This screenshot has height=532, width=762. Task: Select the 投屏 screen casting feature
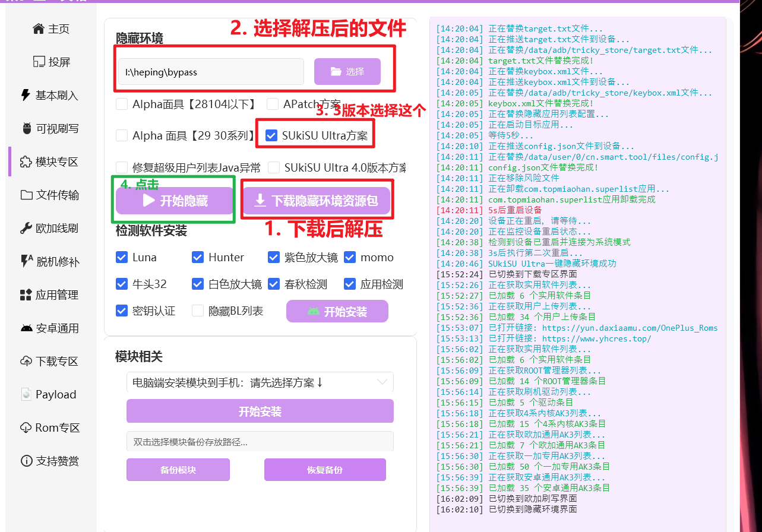click(x=51, y=61)
